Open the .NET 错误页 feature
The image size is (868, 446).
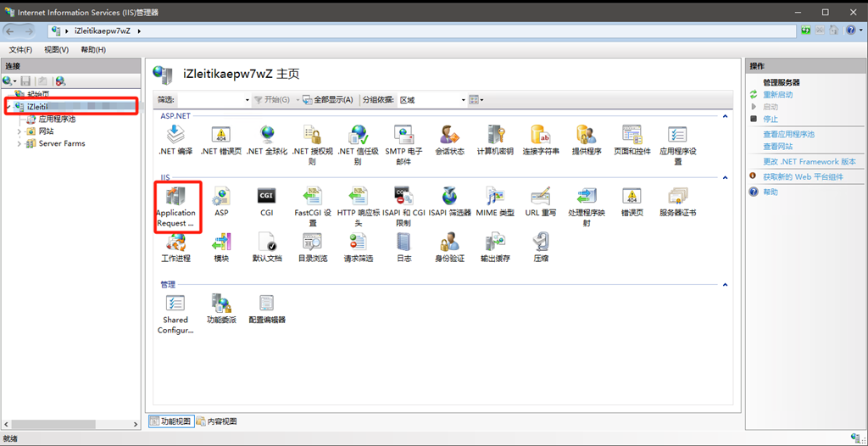click(x=221, y=139)
